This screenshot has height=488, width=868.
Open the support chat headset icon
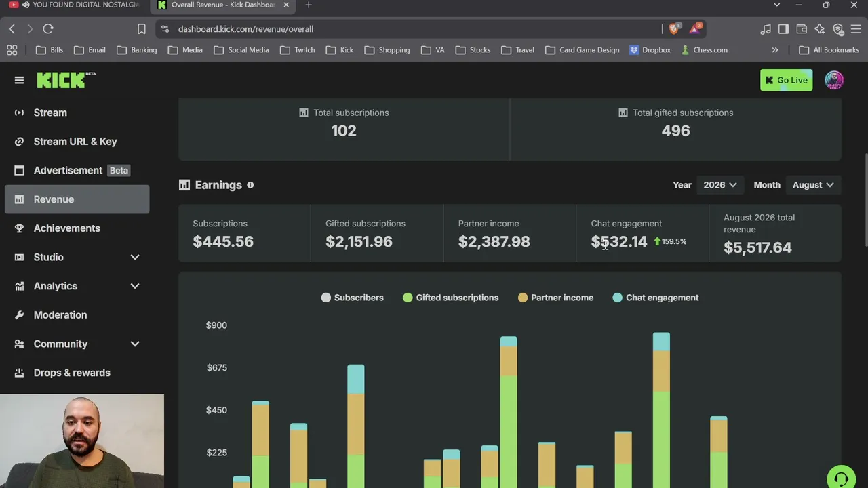pos(841,478)
